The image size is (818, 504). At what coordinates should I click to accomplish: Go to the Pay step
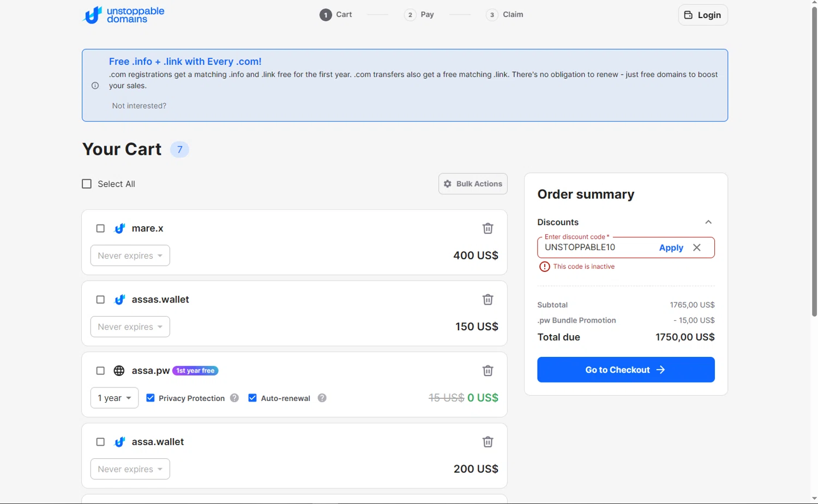[x=419, y=15]
